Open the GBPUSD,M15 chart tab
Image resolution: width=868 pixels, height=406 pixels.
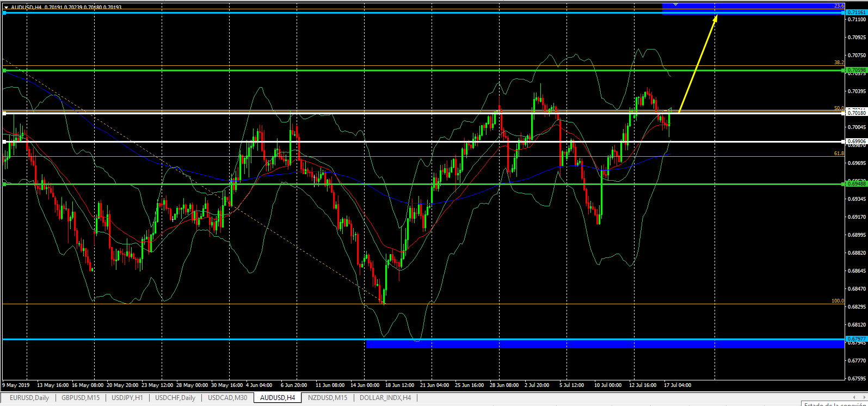81,398
